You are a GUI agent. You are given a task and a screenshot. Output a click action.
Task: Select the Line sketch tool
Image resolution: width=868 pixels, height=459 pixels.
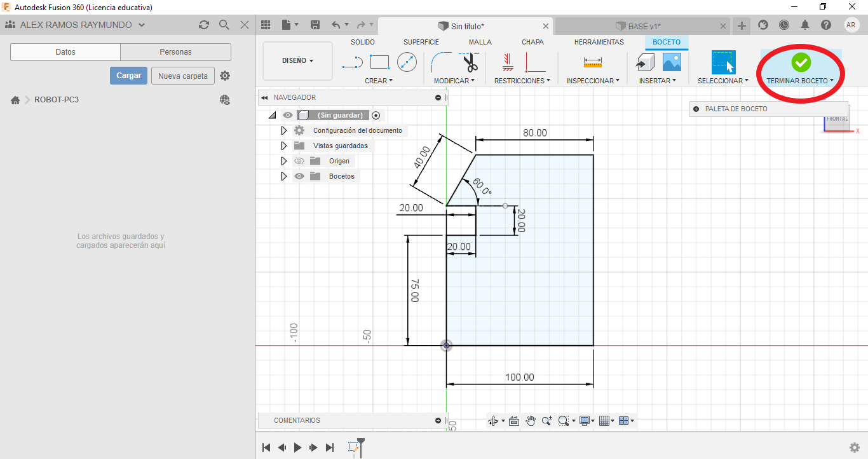(x=352, y=62)
